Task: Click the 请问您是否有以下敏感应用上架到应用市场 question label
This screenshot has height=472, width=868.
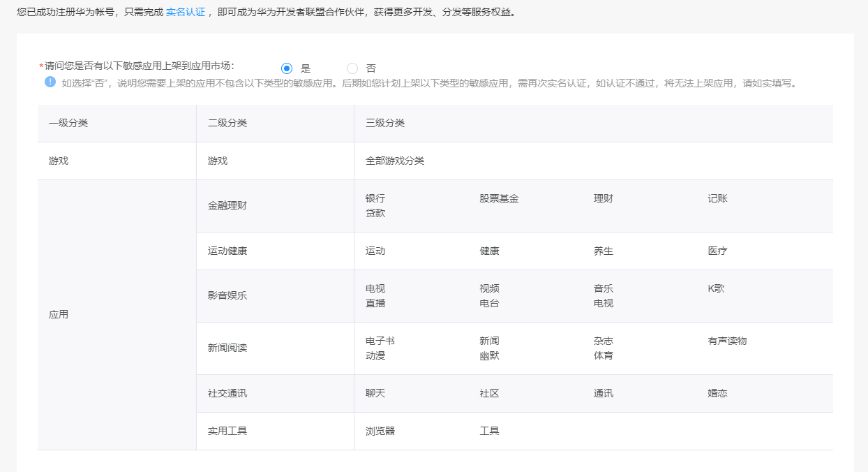Action: (x=137, y=66)
